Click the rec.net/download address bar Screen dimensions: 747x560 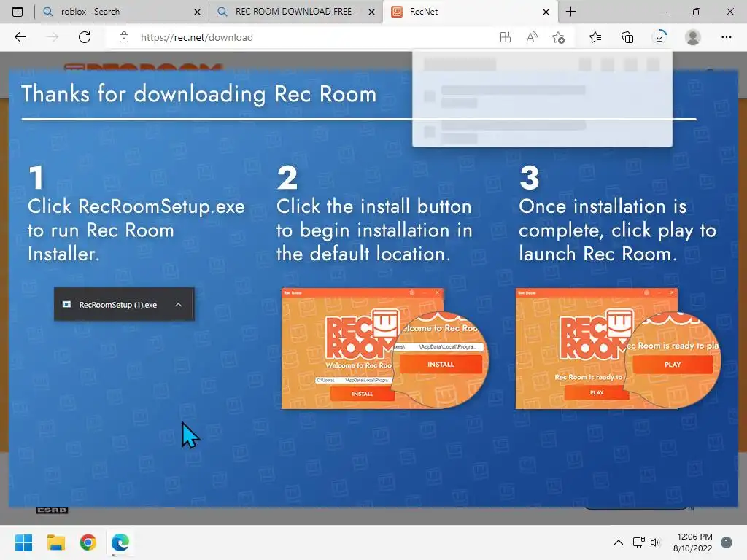196,37
